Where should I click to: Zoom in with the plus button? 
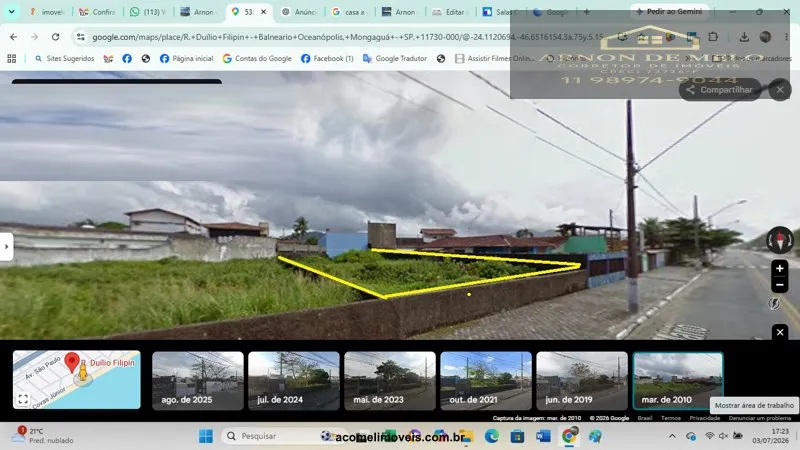[779, 268]
